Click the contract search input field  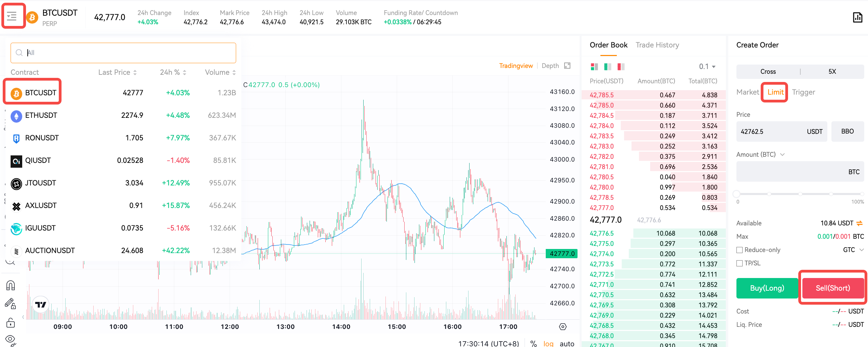123,53
